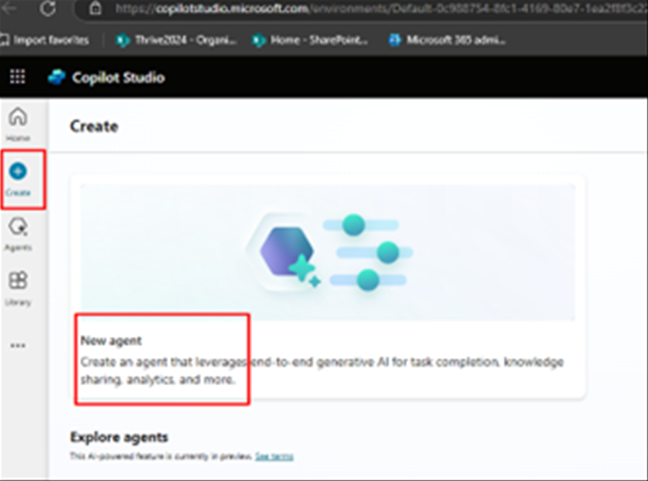Viewport: 648px width, 481px height.
Task: Open the Agents sidebar icon
Action: point(18,234)
